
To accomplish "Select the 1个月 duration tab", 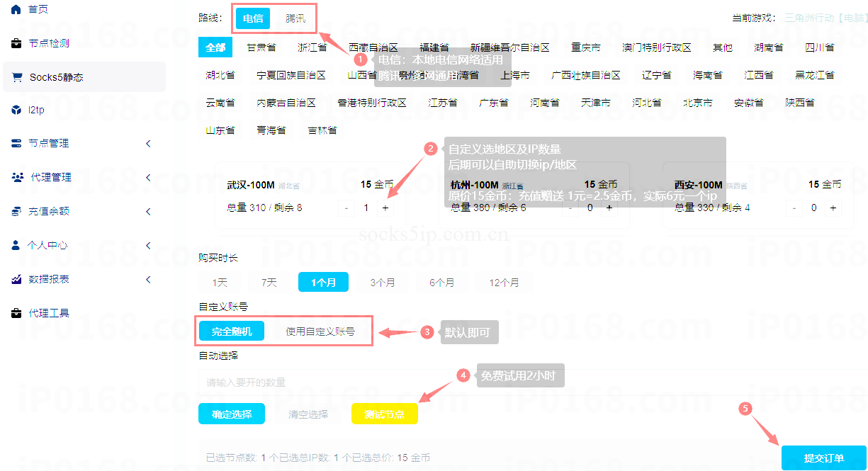I will pos(323,281).
